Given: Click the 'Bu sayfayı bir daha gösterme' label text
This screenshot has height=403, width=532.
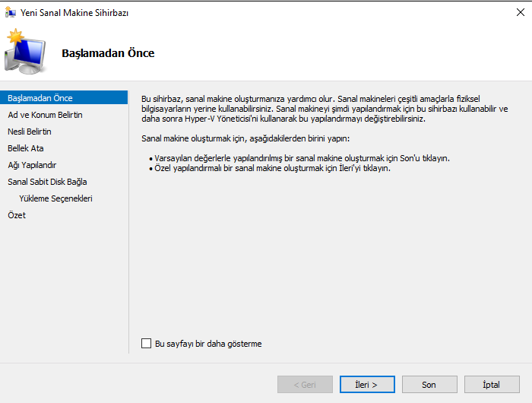Looking at the screenshot, I should (x=208, y=344).
